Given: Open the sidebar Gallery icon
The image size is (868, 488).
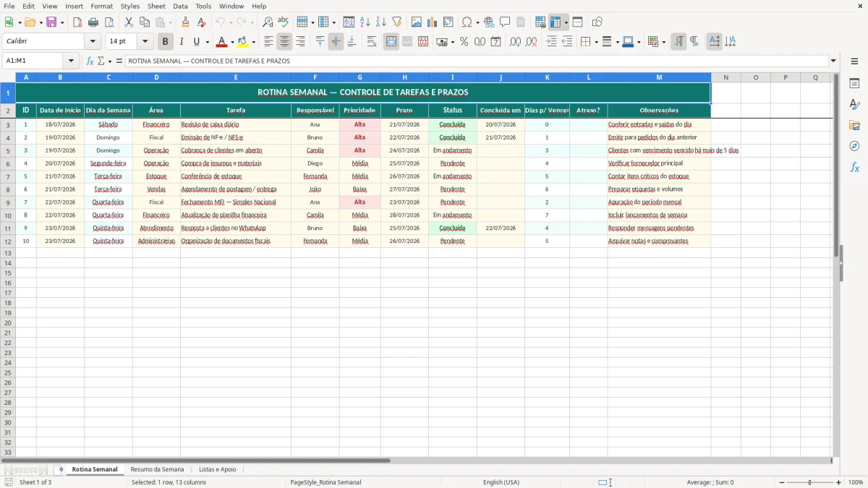Looking at the screenshot, I should point(854,125).
